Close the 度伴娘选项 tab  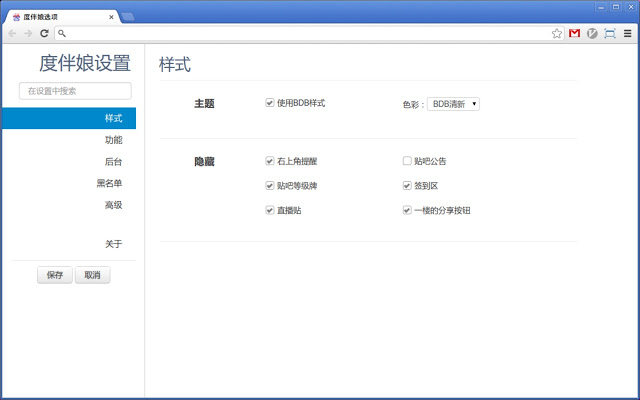(111, 17)
